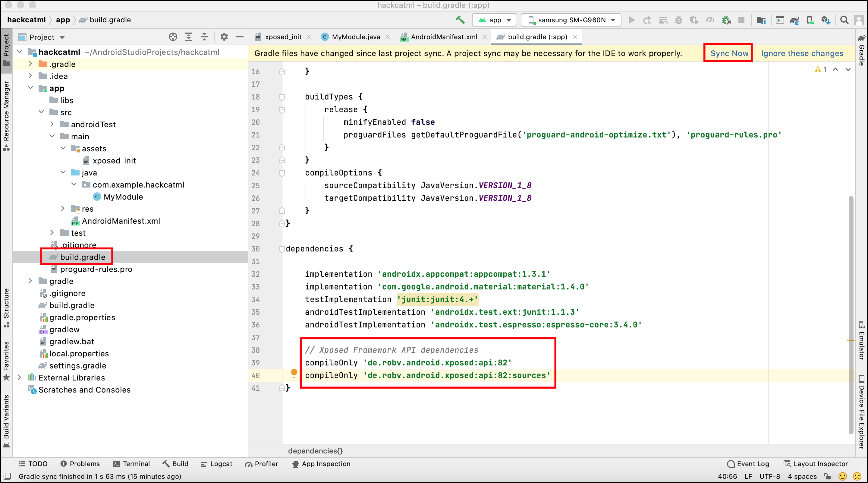Toggle the Emulator tool window
The width and height of the screenshot is (868, 483).
862,340
